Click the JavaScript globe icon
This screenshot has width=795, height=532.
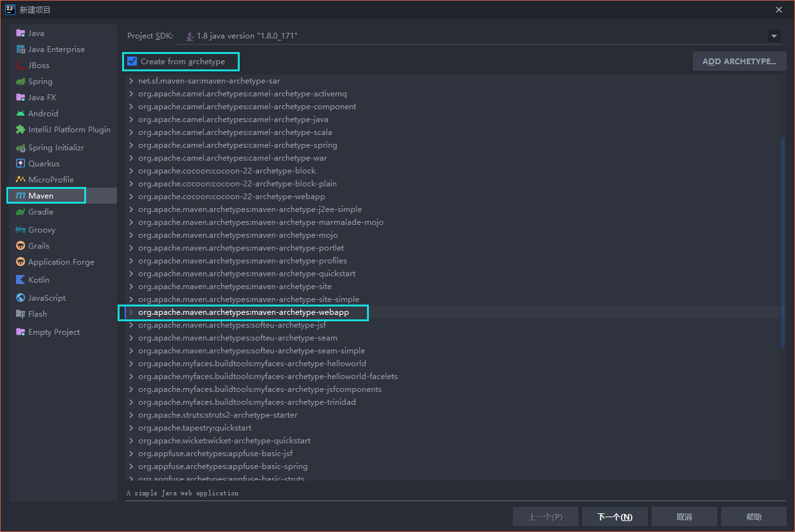click(21, 298)
